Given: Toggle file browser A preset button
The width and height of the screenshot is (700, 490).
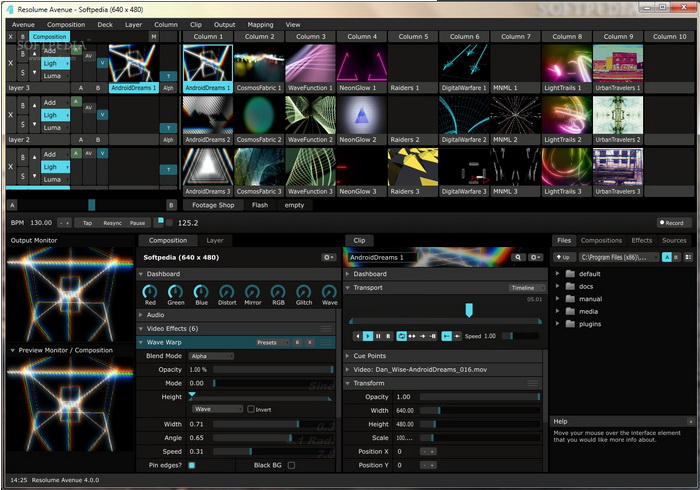Looking at the screenshot, I should (667, 257).
